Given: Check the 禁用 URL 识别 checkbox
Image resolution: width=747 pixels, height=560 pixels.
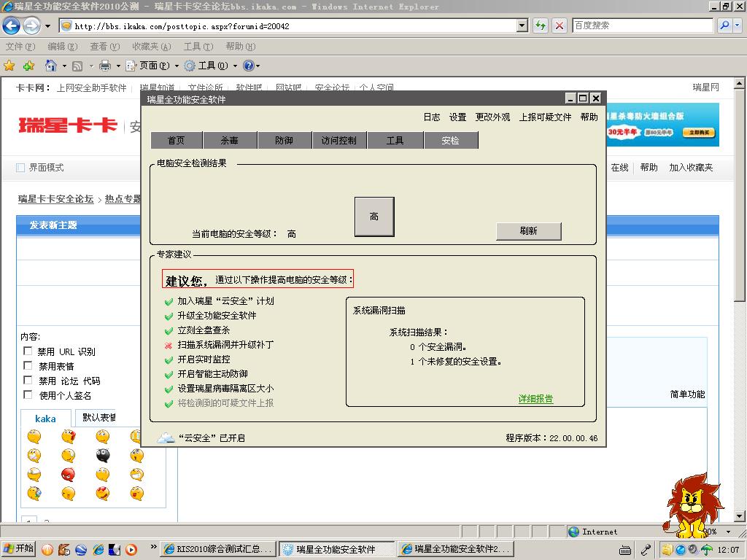Looking at the screenshot, I should point(28,351).
